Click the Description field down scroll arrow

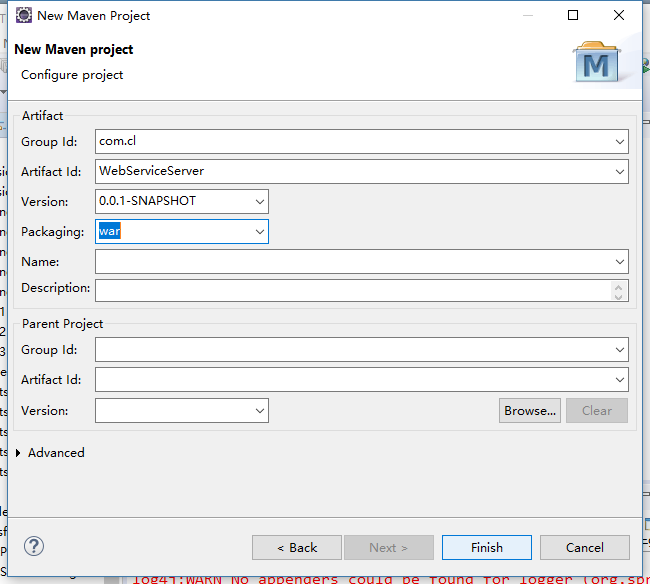click(x=618, y=297)
